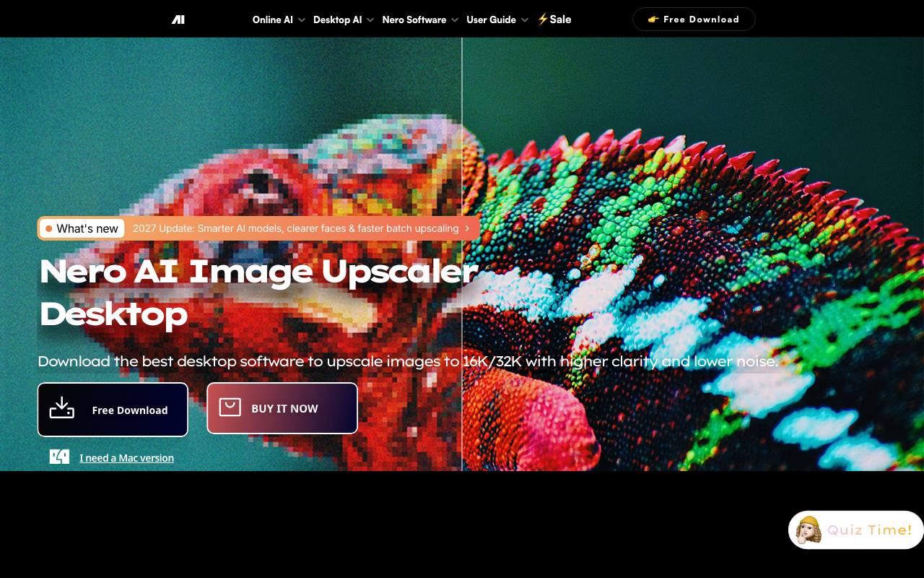Click the orange dot beside What's new
924x578 pixels.
pyautogui.click(x=49, y=229)
